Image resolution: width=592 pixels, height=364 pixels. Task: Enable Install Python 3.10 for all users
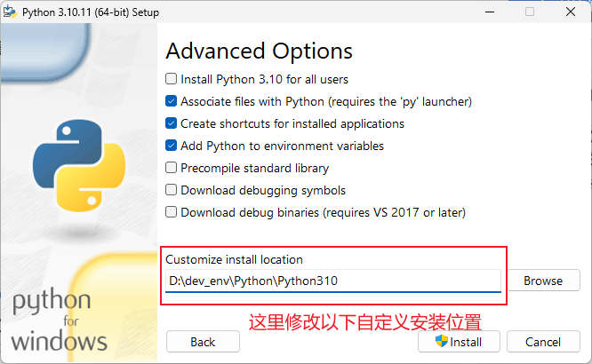tap(172, 79)
